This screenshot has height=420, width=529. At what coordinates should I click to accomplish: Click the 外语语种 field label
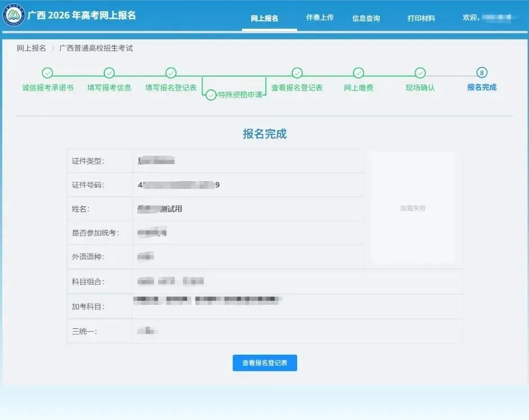point(88,257)
